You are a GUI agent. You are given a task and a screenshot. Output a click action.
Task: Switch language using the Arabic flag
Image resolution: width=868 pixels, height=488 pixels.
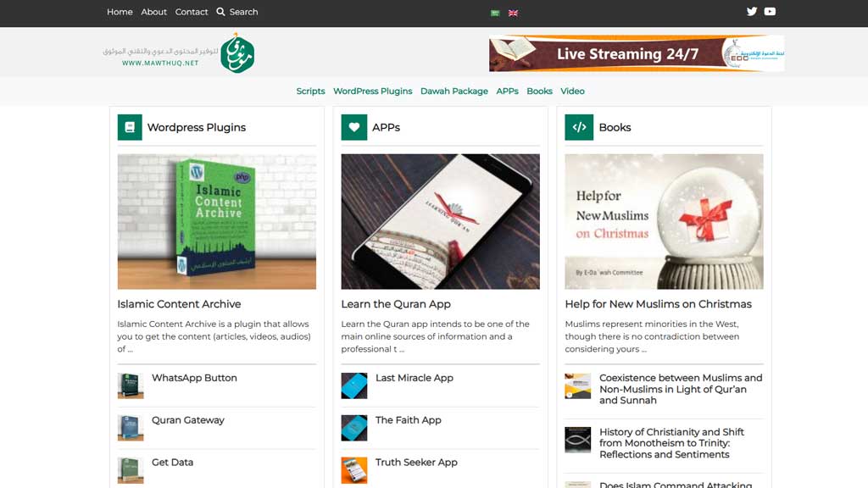click(x=495, y=13)
